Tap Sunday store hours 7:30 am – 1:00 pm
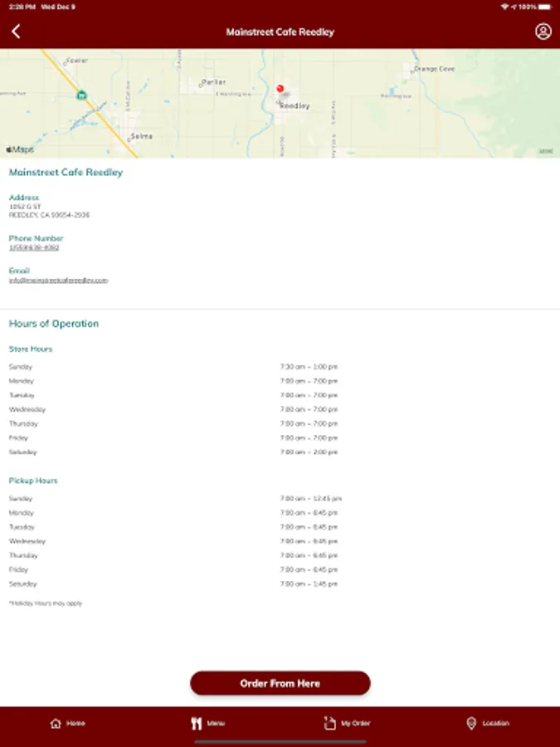 pos(309,367)
